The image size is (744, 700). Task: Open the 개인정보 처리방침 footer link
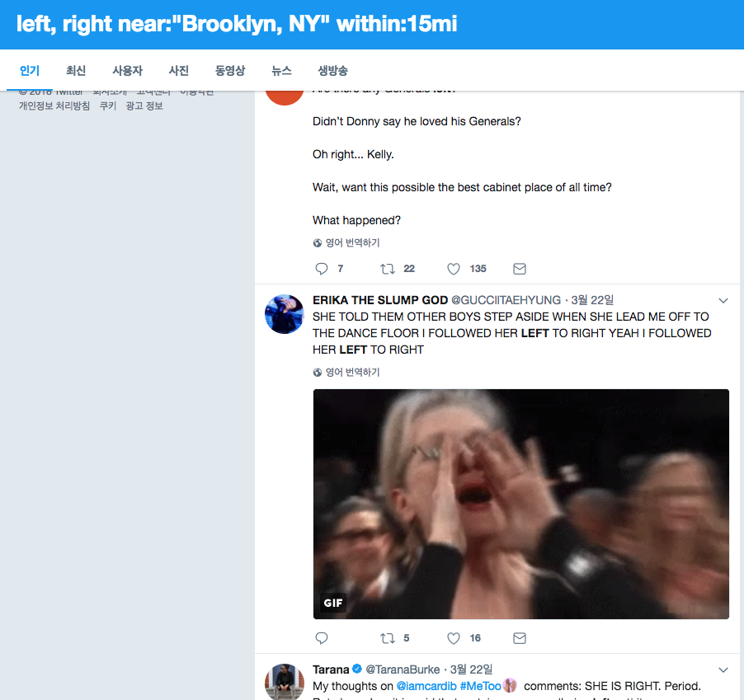coord(54,106)
